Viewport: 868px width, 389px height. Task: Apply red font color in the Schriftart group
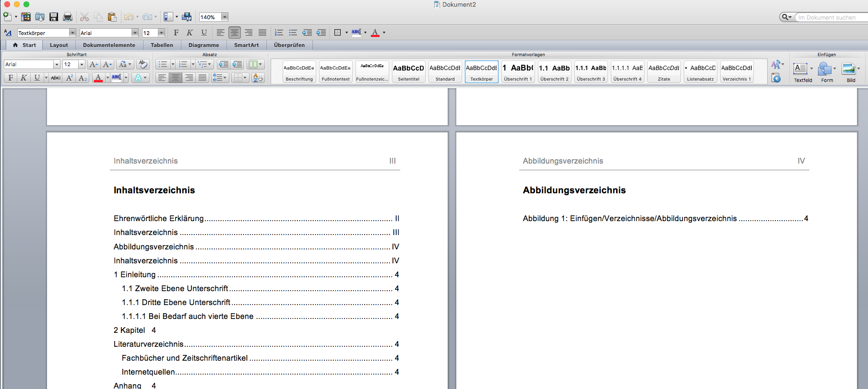click(98, 78)
